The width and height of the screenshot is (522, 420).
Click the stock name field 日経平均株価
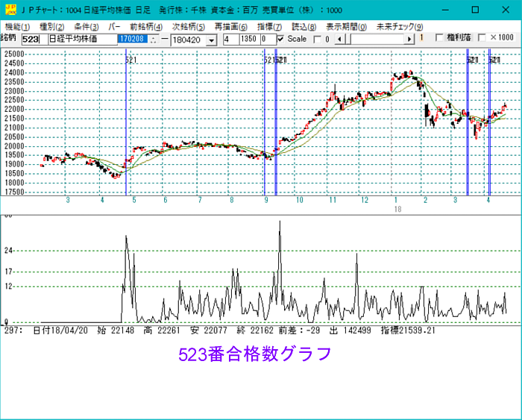(x=83, y=40)
